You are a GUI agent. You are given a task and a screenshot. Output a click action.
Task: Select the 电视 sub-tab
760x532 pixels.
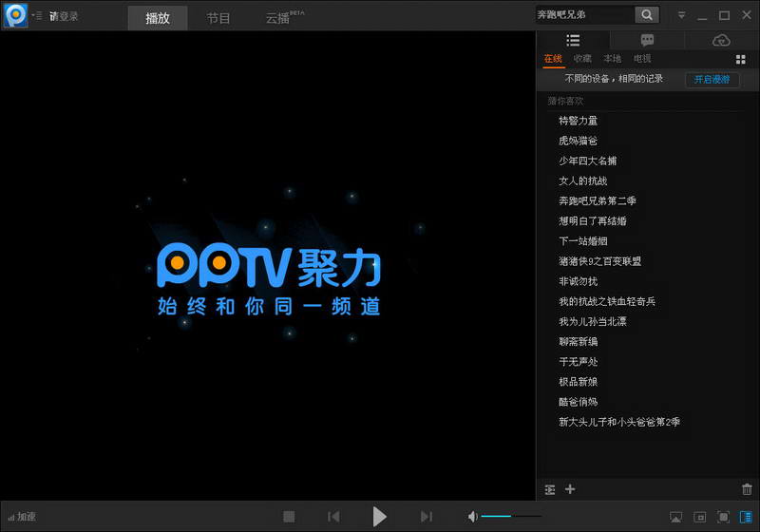tap(642, 59)
